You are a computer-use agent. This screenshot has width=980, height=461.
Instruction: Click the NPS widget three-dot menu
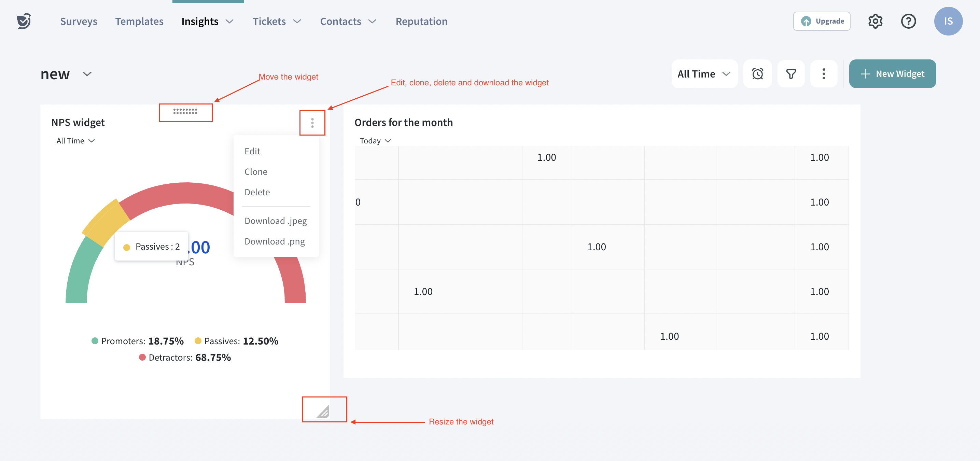pos(312,123)
